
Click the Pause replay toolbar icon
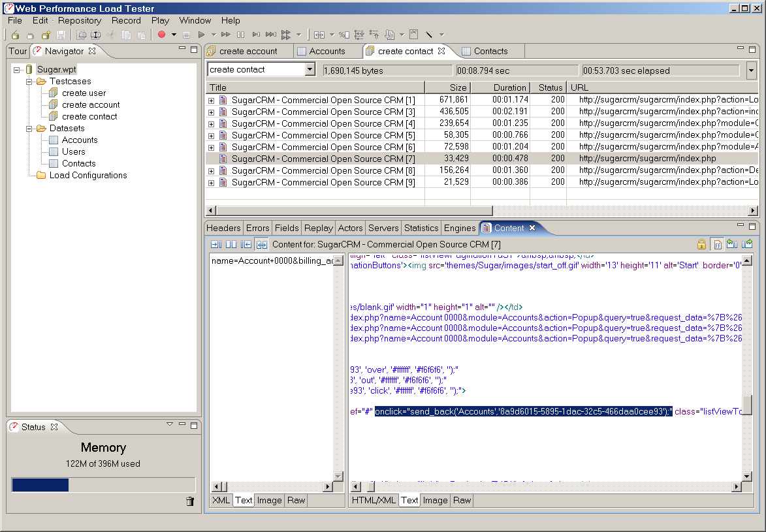point(240,35)
